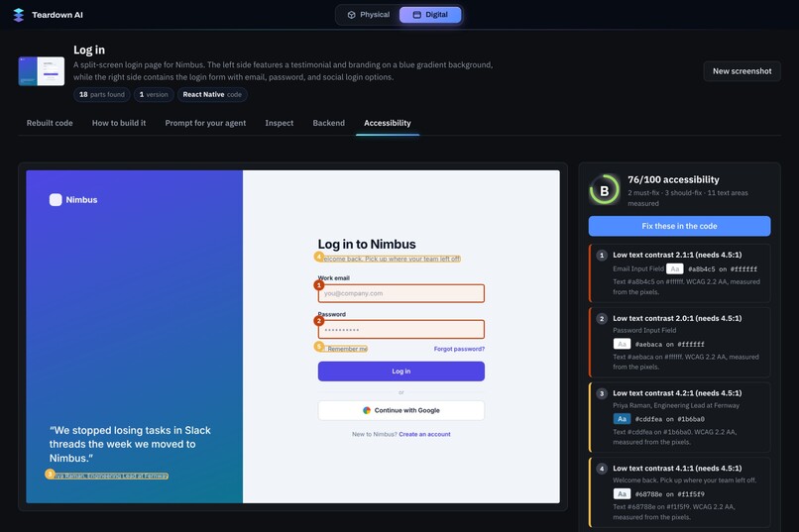Select issue 1 Low text contrast 2.1:1
The width and height of the screenshot is (799, 532).
click(x=679, y=273)
